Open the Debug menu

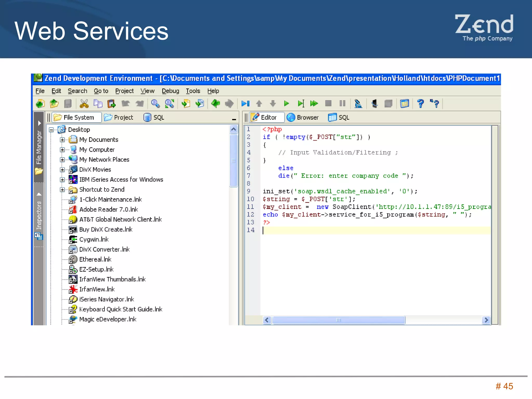(170, 91)
